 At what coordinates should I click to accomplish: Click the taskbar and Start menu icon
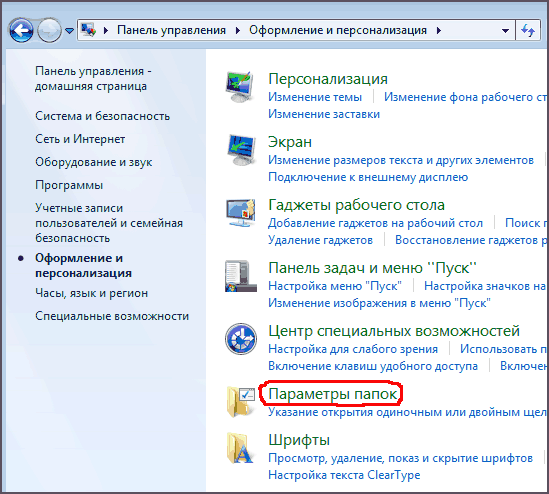pos(241,276)
